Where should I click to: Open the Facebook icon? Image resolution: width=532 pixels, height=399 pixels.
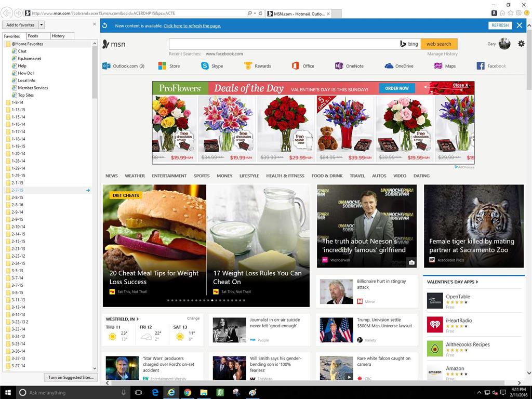click(x=481, y=66)
